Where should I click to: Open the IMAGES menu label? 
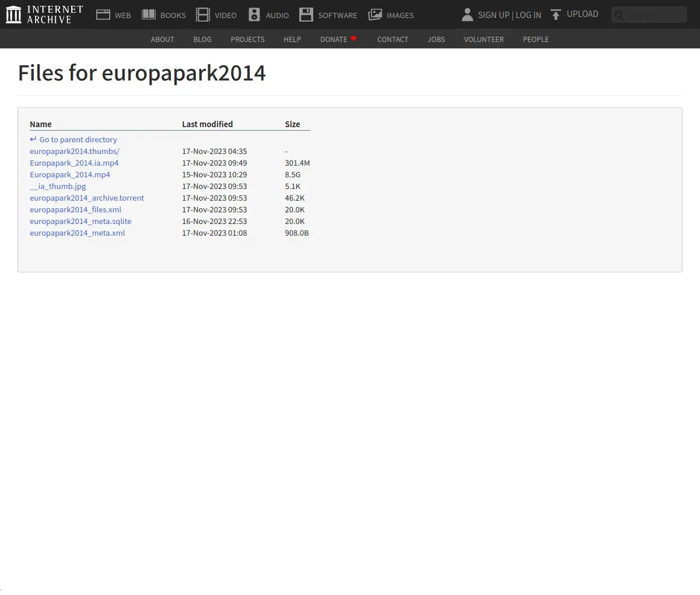400,16
